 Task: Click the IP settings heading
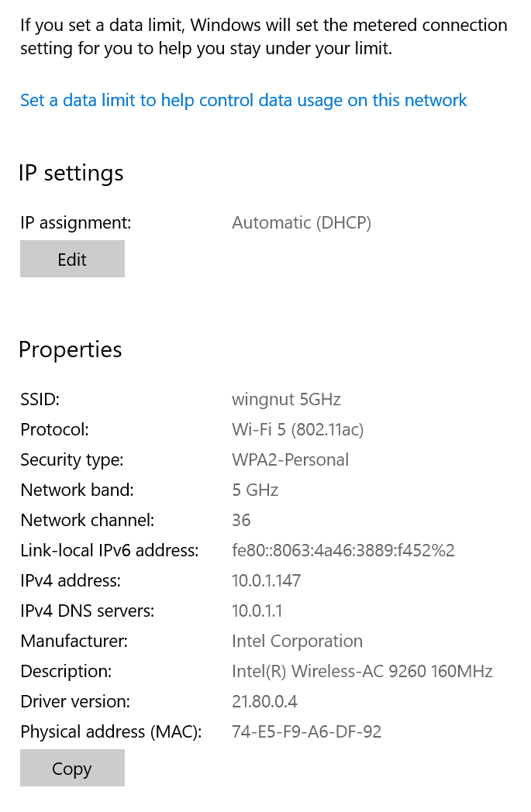[x=71, y=173]
